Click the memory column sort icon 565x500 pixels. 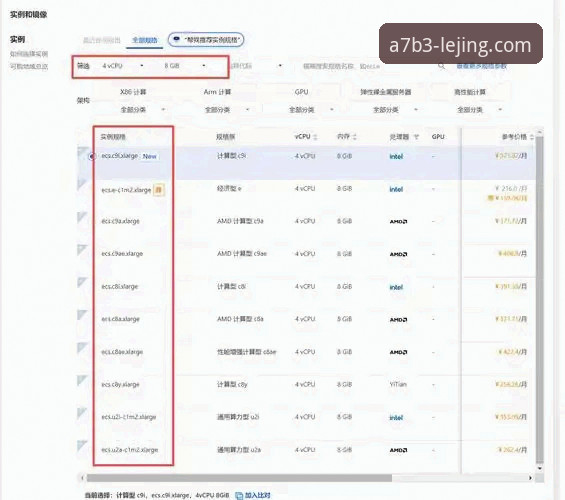(x=355, y=137)
